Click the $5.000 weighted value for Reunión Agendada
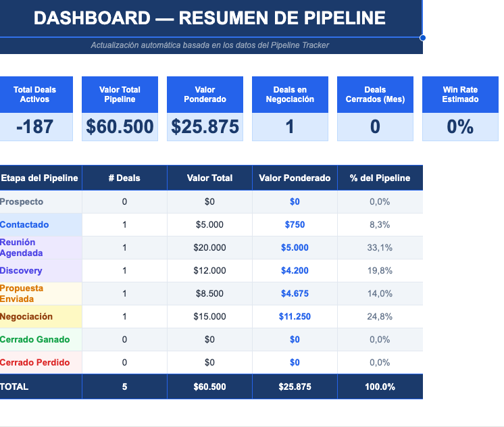This screenshot has height=427, width=504. [x=295, y=248]
